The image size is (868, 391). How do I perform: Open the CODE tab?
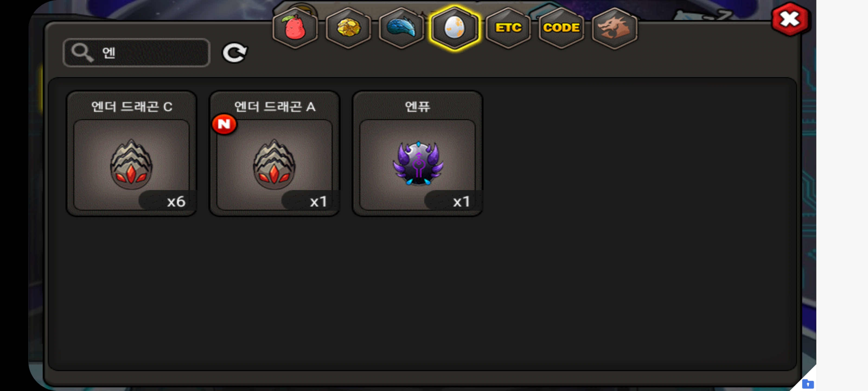pos(561,28)
